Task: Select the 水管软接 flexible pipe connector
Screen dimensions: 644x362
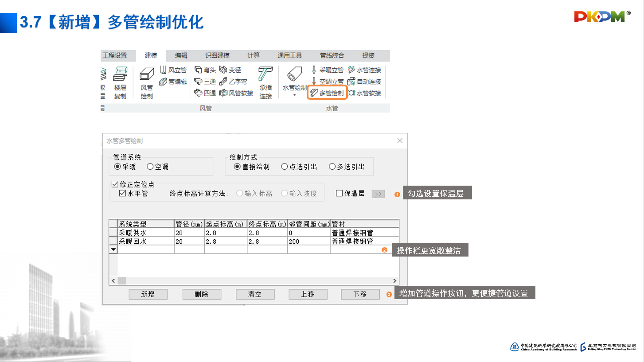Action: pyautogui.click(x=364, y=93)
